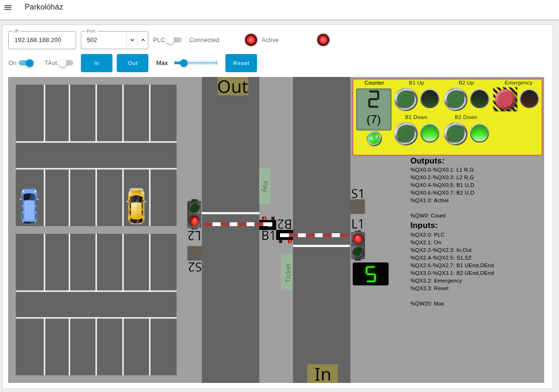Decrease the Port value with down arrow
This screenshot has height=392, width=559.
tap(132, 40)
